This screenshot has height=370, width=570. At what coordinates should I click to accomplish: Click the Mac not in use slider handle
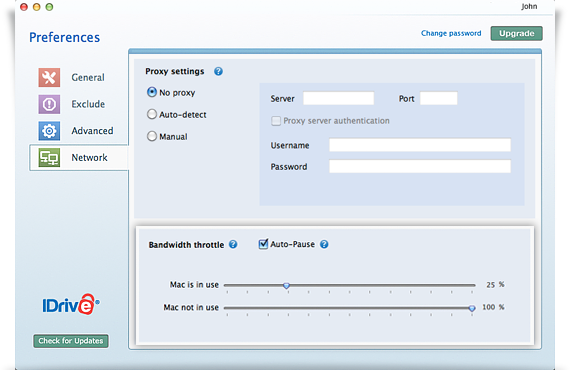(472, 308)
